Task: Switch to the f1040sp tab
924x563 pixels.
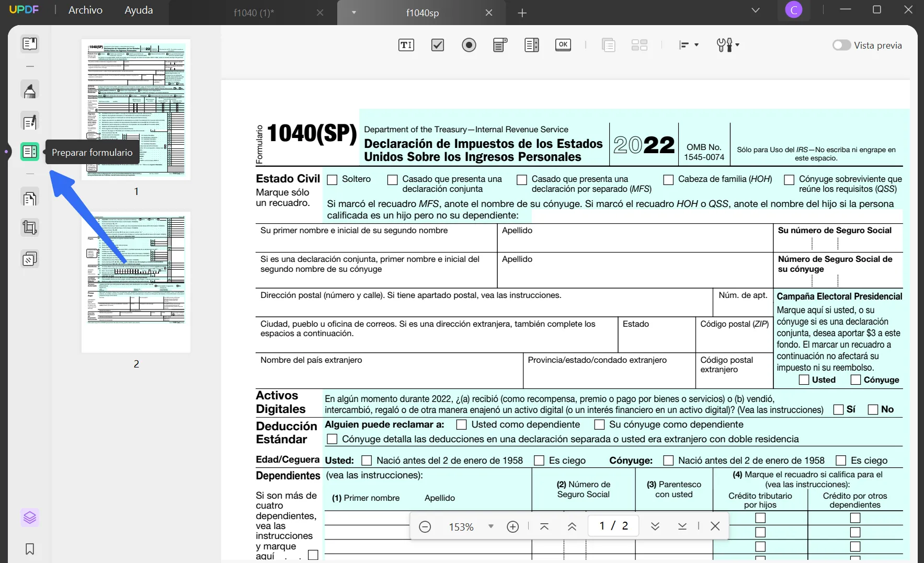Action: (x=422, y=13)
